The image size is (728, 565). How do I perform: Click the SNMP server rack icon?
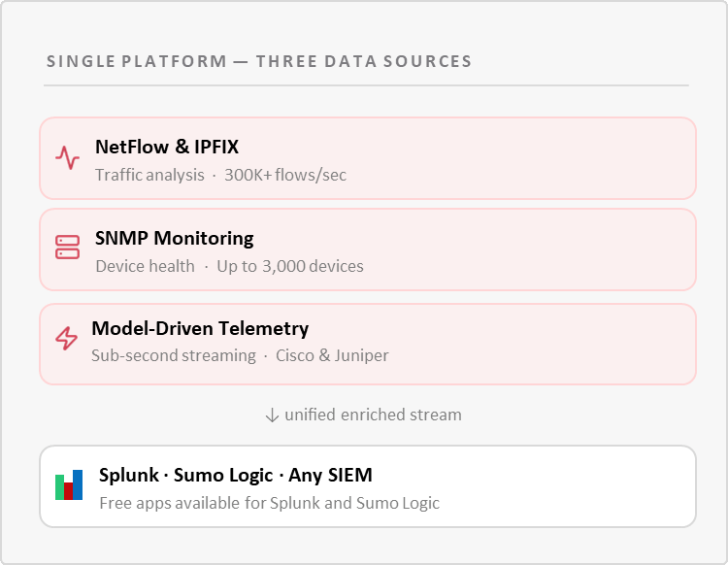coord(67,248)
